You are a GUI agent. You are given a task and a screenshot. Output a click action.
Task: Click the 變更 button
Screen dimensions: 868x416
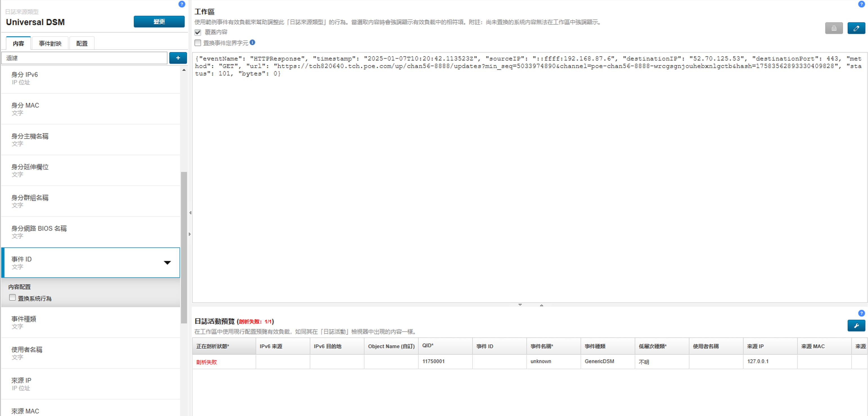(x=159, y=22)
